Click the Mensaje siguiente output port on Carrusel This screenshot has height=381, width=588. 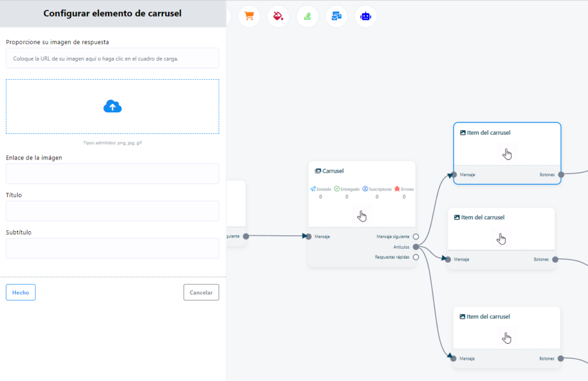tap(416, 237)
